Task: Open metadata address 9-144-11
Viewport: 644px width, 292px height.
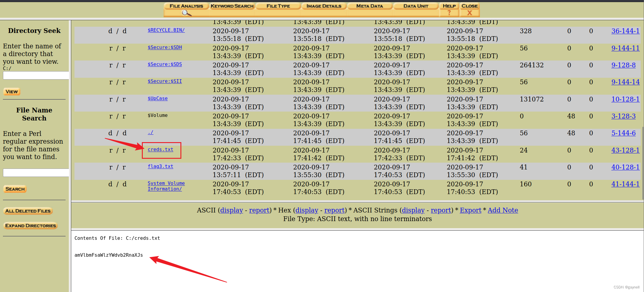Action: [x=625, y=48]
